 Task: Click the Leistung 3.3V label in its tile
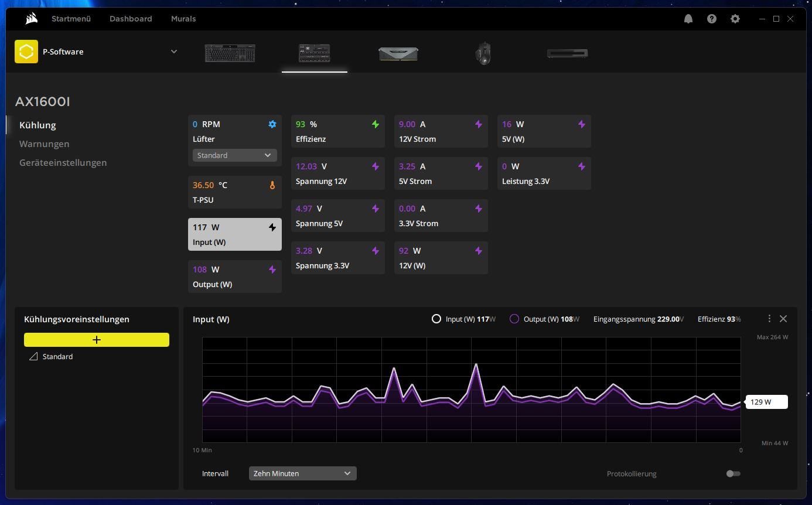(x=526, y=181)
